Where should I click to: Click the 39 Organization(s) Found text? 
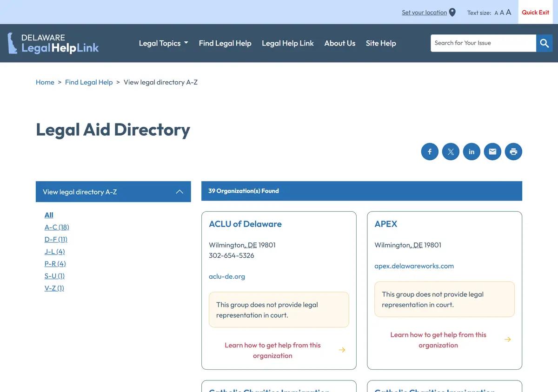(x=244, y=191)
